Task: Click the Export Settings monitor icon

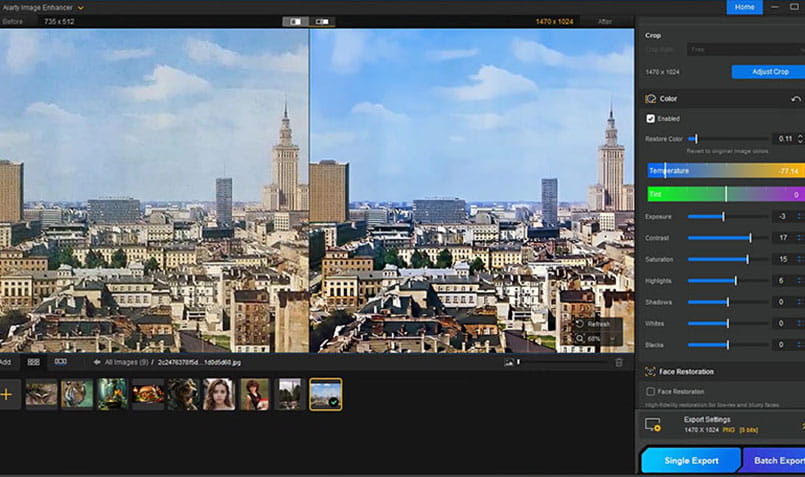Action: pos(653,425)
